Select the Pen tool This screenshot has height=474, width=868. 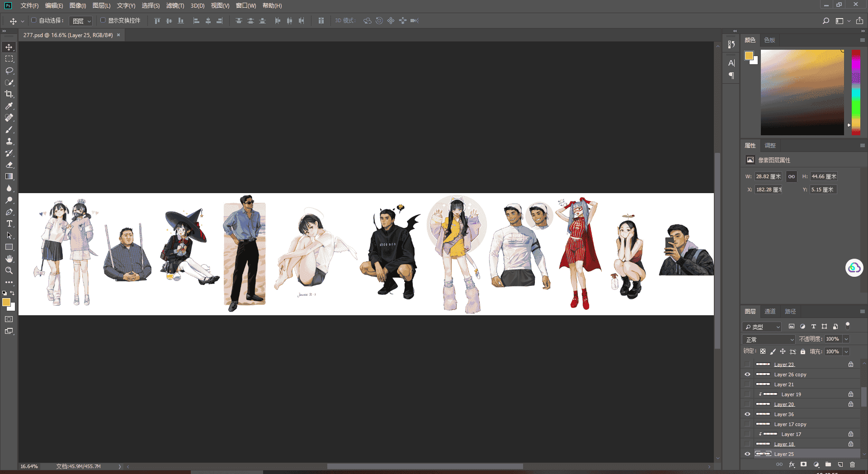(9, 212)
